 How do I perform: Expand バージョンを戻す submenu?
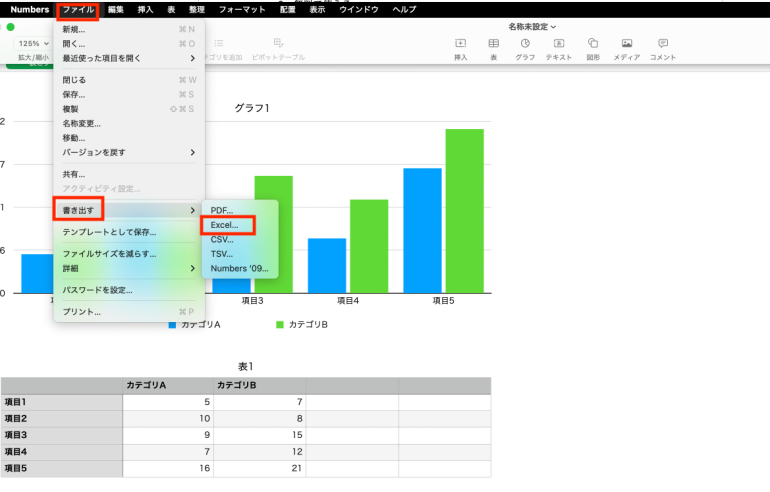coord(129,153)
